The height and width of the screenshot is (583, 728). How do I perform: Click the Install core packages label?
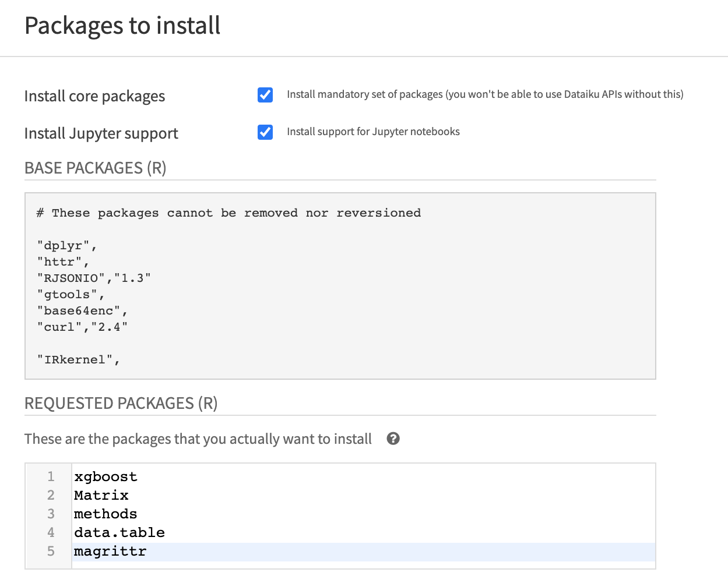[95, 96]
